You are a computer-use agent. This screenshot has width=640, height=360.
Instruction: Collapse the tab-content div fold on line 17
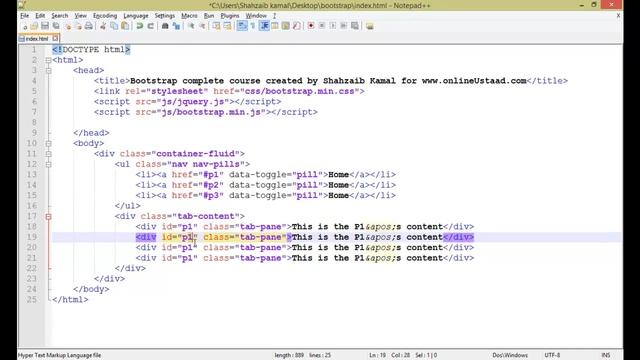click(48, 216)
